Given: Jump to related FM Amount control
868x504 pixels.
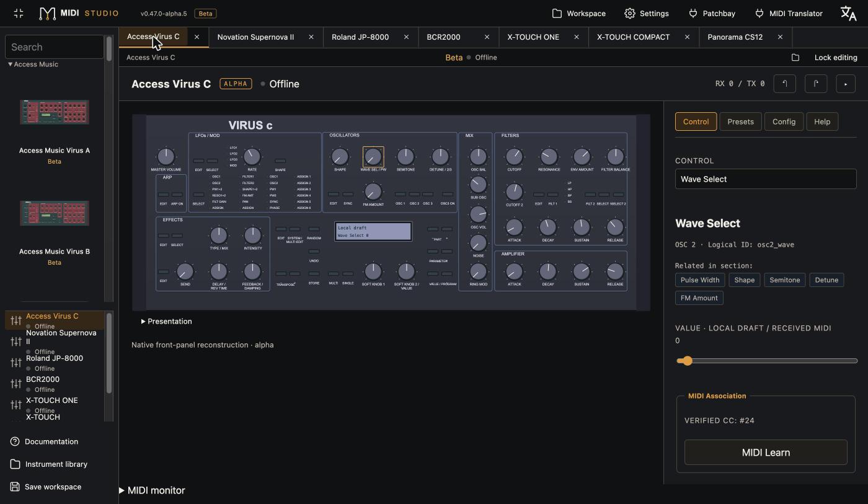Looking at the screenshot, I should point(699,298).
